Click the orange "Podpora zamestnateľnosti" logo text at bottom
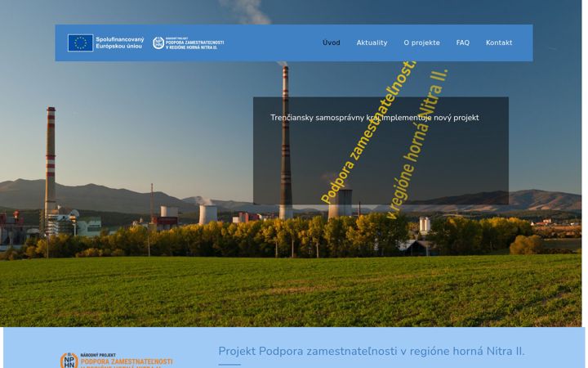The image size is (588, 368). 127,362
